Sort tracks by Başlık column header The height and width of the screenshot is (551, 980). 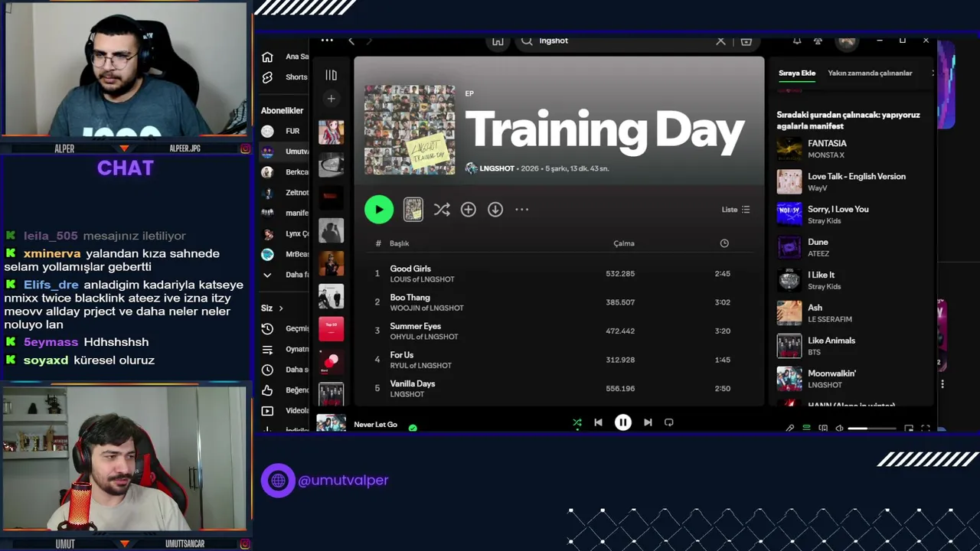(x=399, y=243)
